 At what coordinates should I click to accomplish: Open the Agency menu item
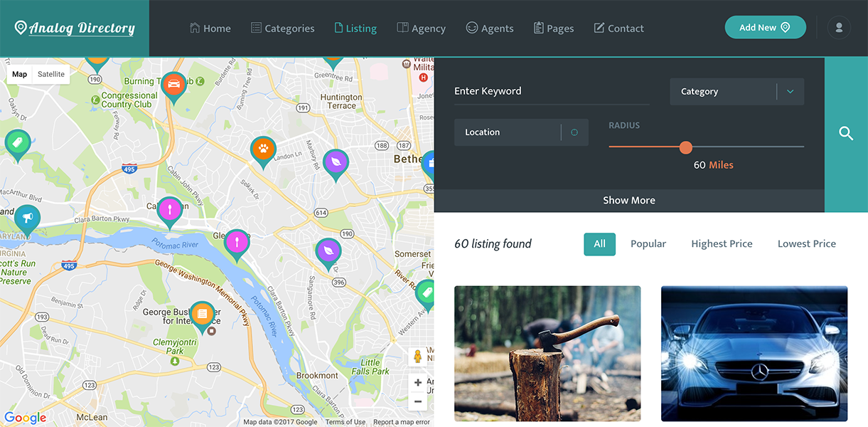pyautogui.click(x=421, y=28)
